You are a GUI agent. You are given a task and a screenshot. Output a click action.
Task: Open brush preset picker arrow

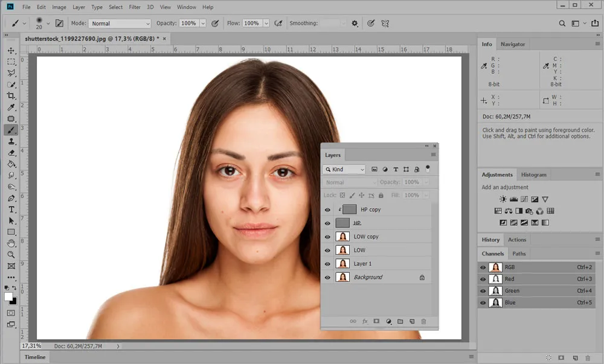(x=48, y=24)
